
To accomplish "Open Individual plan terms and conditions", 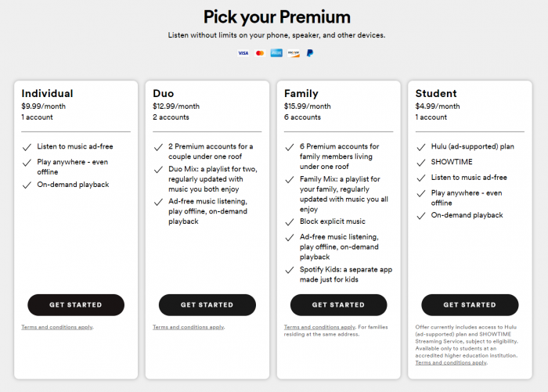I will pos(56,327).
